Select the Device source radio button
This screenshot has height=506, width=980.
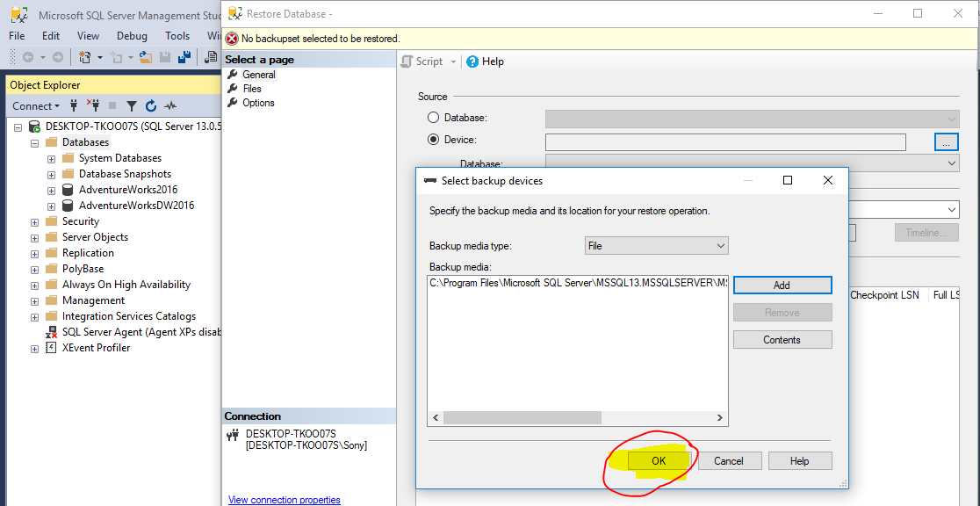point(433,140)
